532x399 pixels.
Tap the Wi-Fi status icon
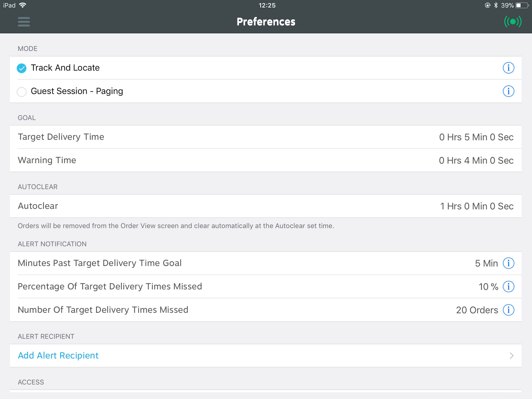[x=23, y=5]
